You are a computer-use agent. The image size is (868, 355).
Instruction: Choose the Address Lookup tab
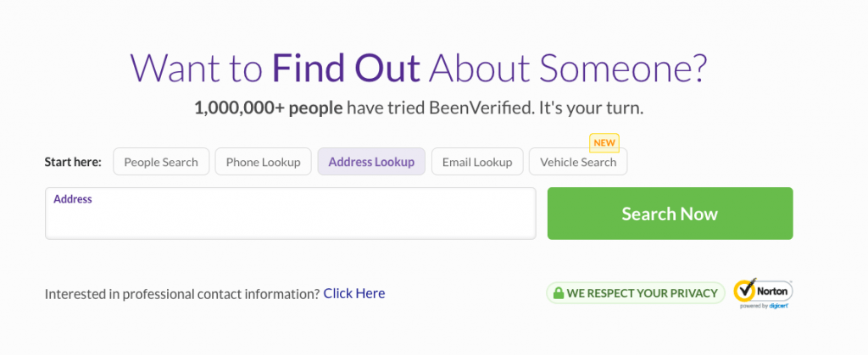click(x=371, y=162)
